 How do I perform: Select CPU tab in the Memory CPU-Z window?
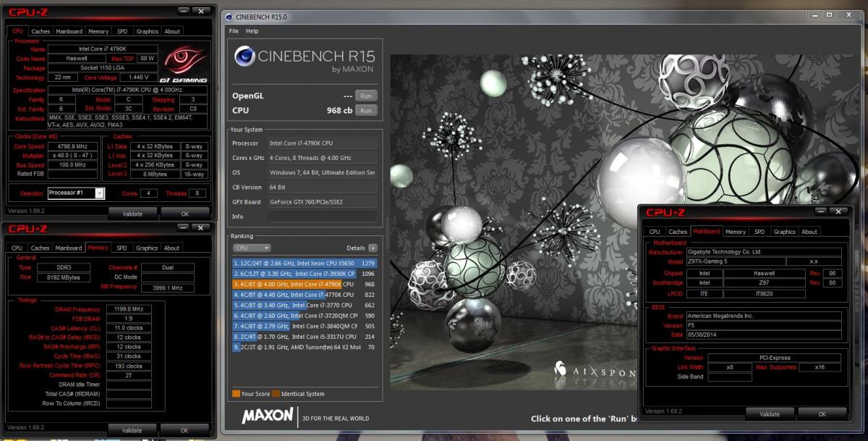(x=17, y=248)
